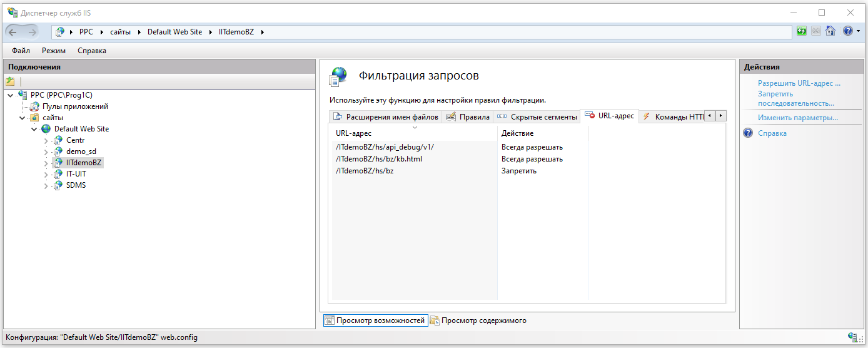Select the /ITdemoBZ/hs/bz/kb.html URL row
Viewport: 868px width, 348px height.
379,159
